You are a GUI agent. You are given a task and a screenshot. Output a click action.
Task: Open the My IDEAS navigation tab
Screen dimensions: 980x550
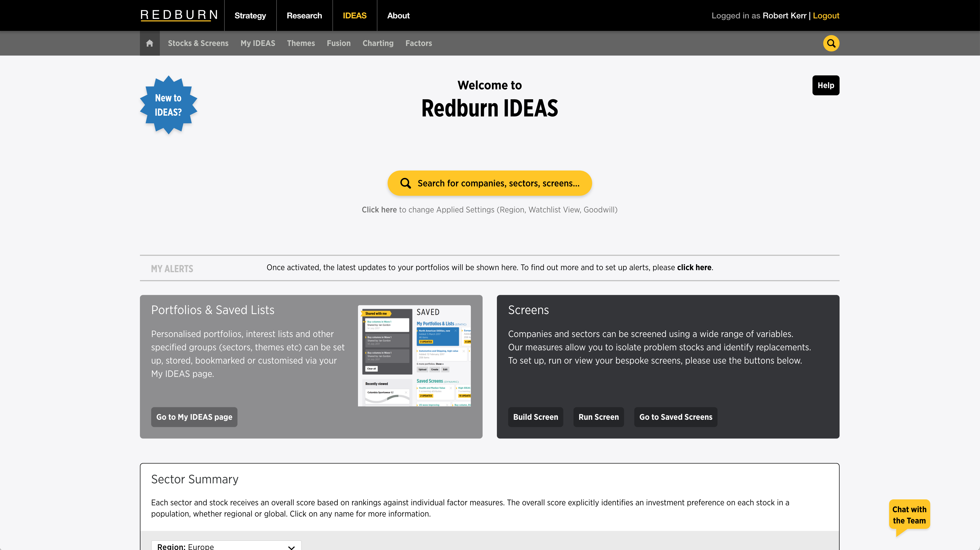point(258,43)
